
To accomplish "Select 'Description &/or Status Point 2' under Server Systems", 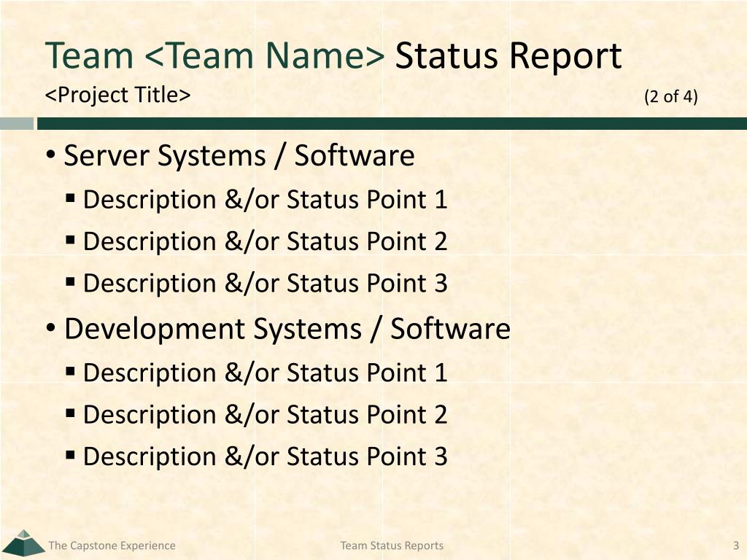I will (x=266, y=241).
